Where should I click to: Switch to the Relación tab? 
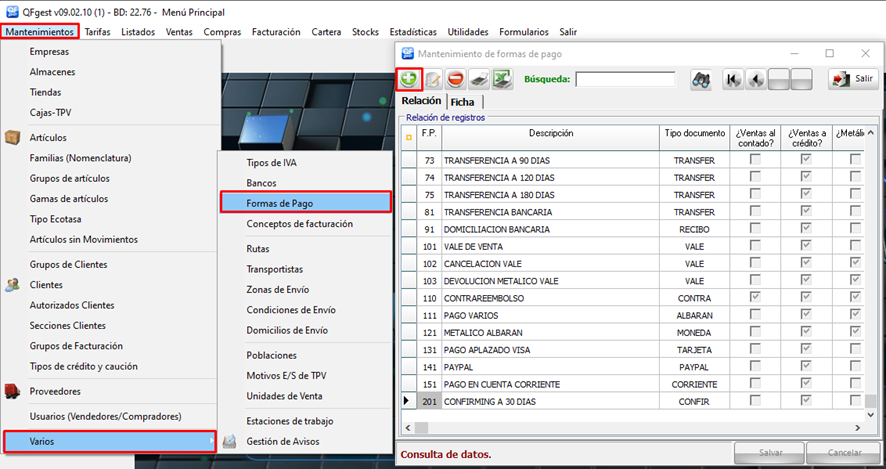422,101
